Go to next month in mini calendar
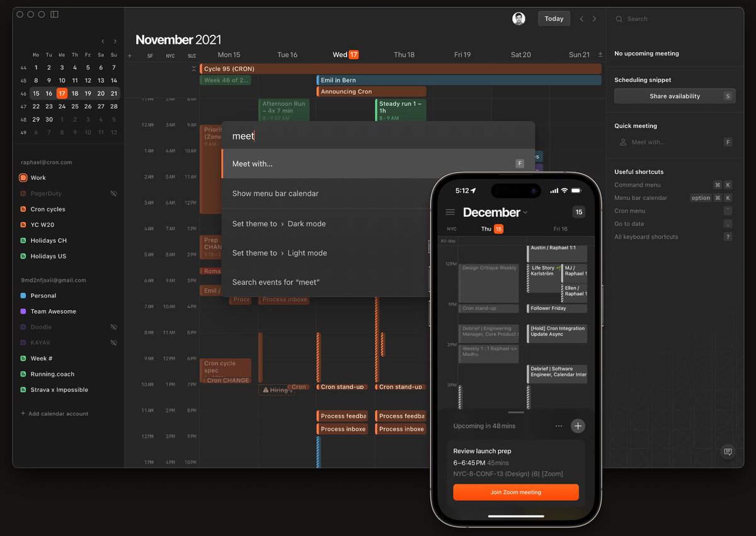Image resolution: width=756 pixels, height=536 pixels. [115, 42]
